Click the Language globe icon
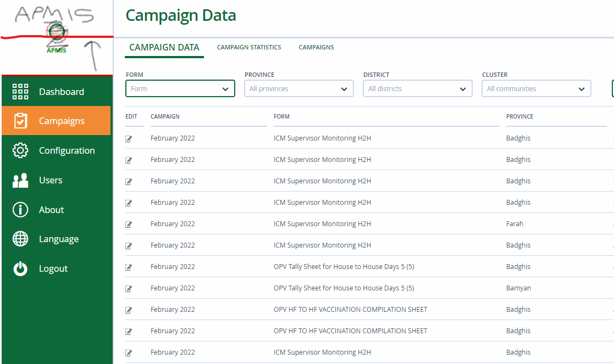Screen dimensions: 614x364 20,238
